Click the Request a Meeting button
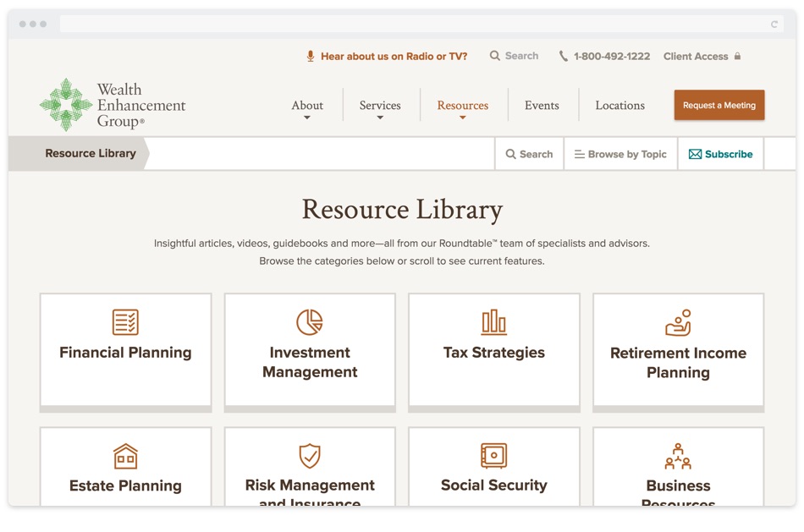 click(x=719, y=105)
